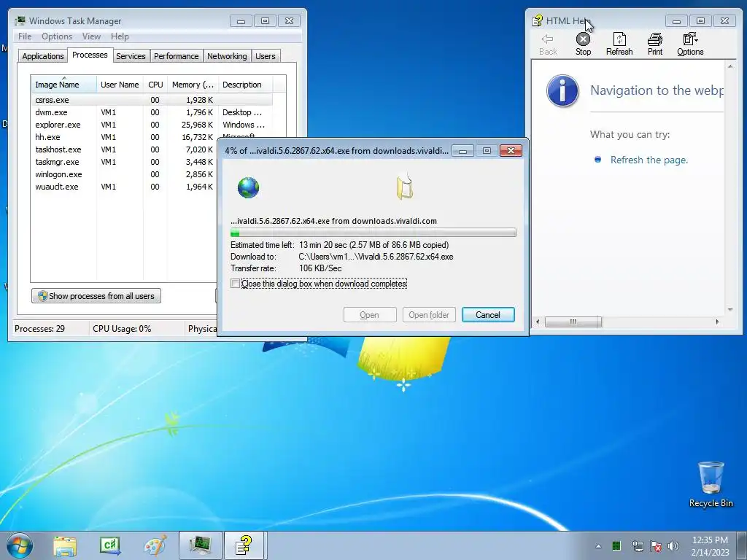Sort processes by Memory column
Viewport: 747px width, 560px height.
(193, 85)
